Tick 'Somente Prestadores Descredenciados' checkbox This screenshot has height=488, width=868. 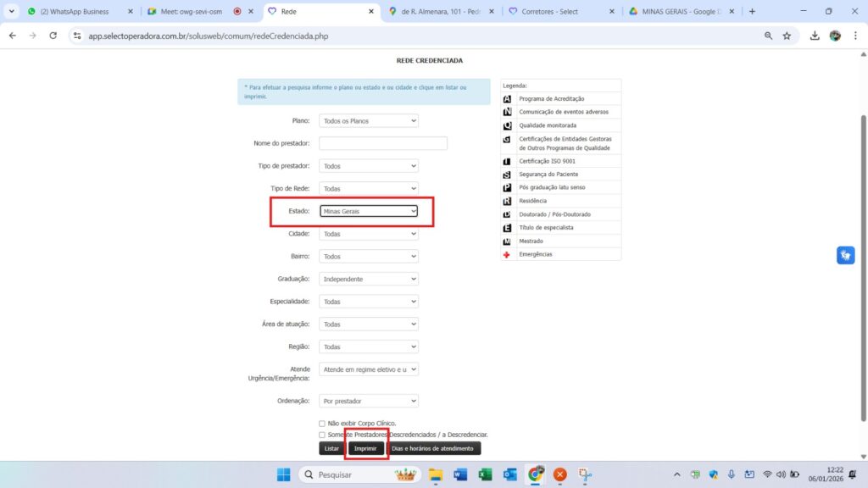[322, 435]
